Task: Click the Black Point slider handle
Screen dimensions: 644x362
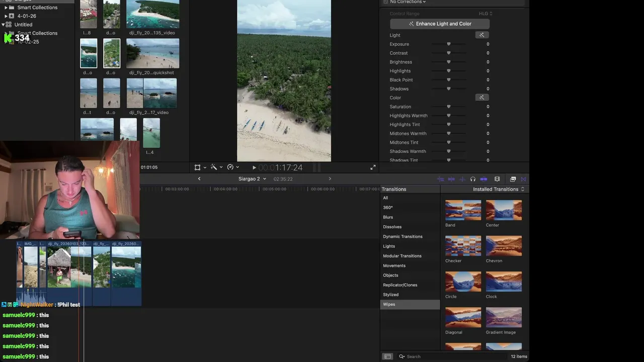Action: (x=449, y=80)
